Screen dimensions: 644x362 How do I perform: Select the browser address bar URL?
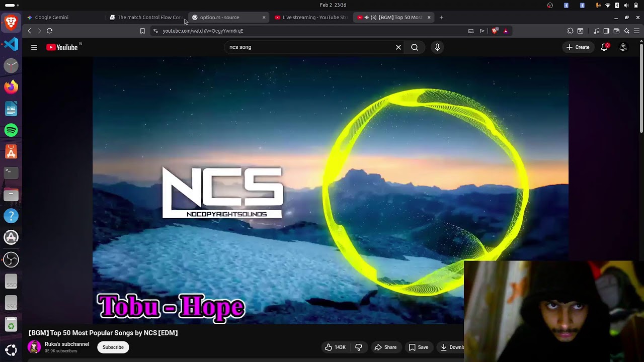(203, 31)
